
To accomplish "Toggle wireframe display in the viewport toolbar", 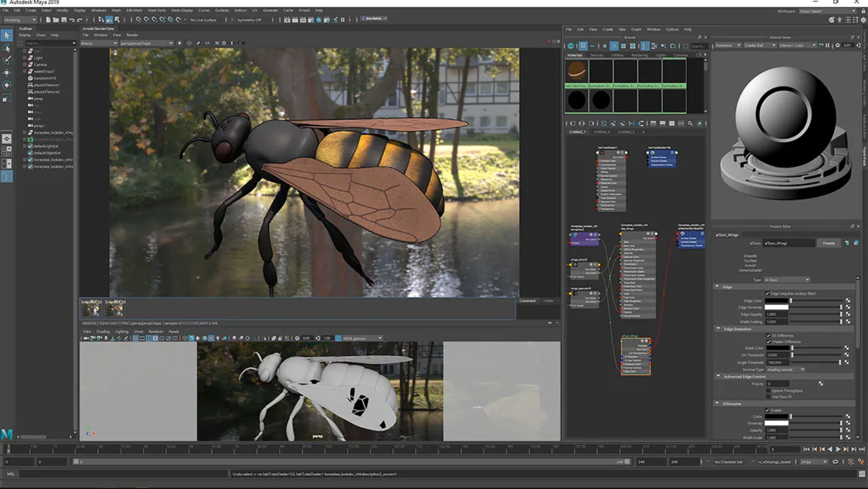I will click(x=135, y=338).
